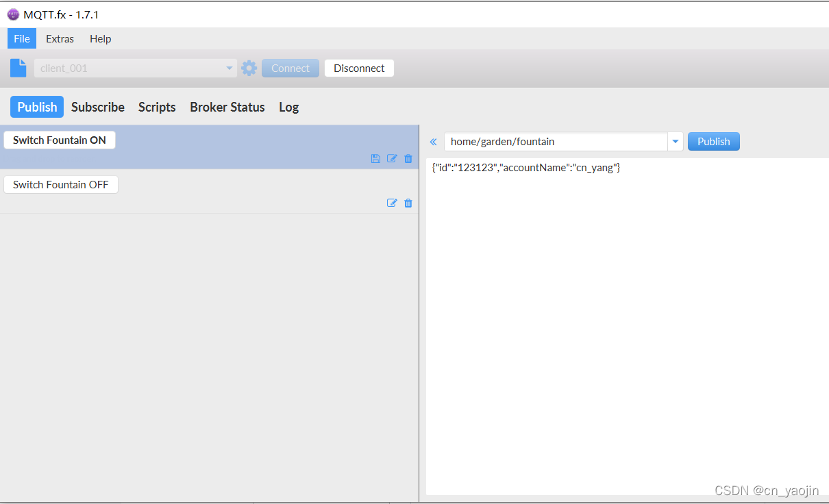Delete the Switch Fountain OFF entry
Screen dimensions: 829x504
click(x=408, y=203)
